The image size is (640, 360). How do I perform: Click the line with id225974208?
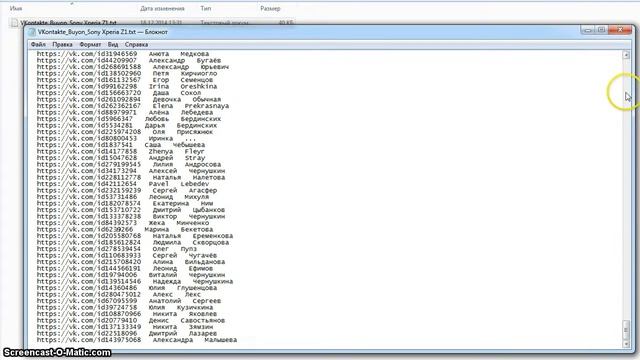click(x=125, y=132)
